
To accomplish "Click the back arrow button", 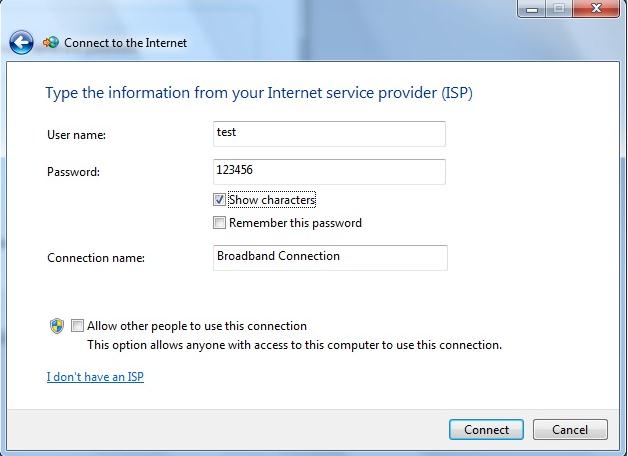I will click(21, 42).
